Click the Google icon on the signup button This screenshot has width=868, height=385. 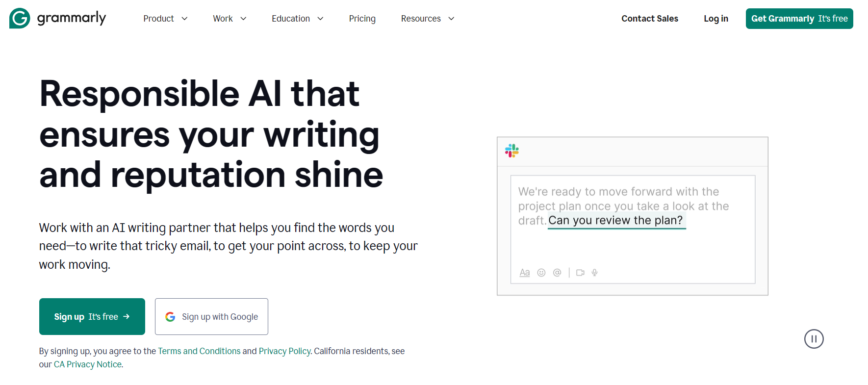(170, 316)
